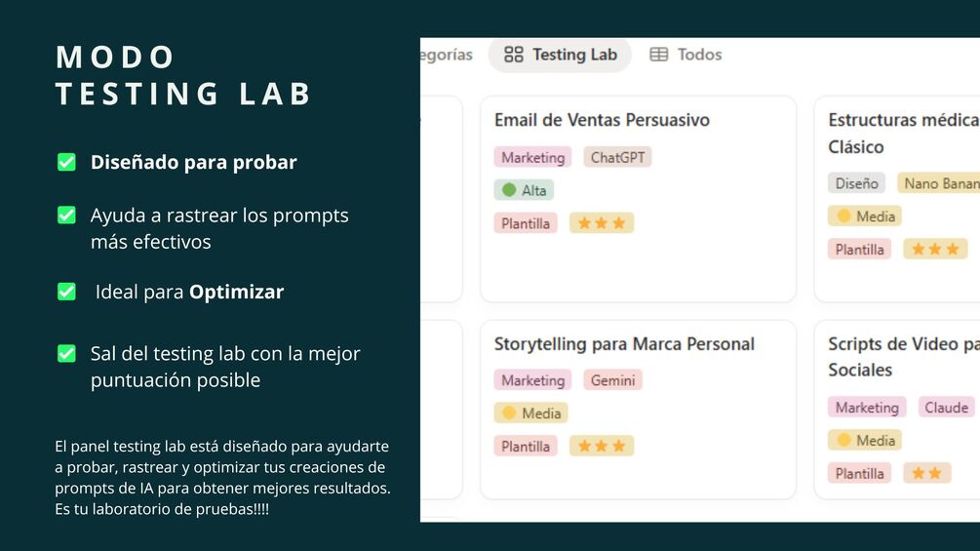Toggle checkbox next to Sal del testing lab
The image size is (980, 551).
pyautogui.click(x=66, y=354)
